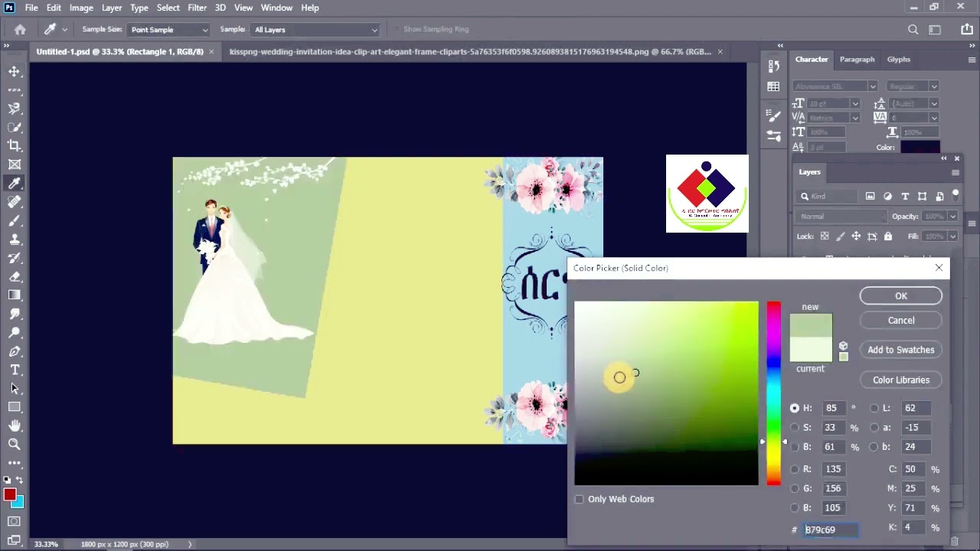Toggle the layer filtering switch

coord(955,197)
